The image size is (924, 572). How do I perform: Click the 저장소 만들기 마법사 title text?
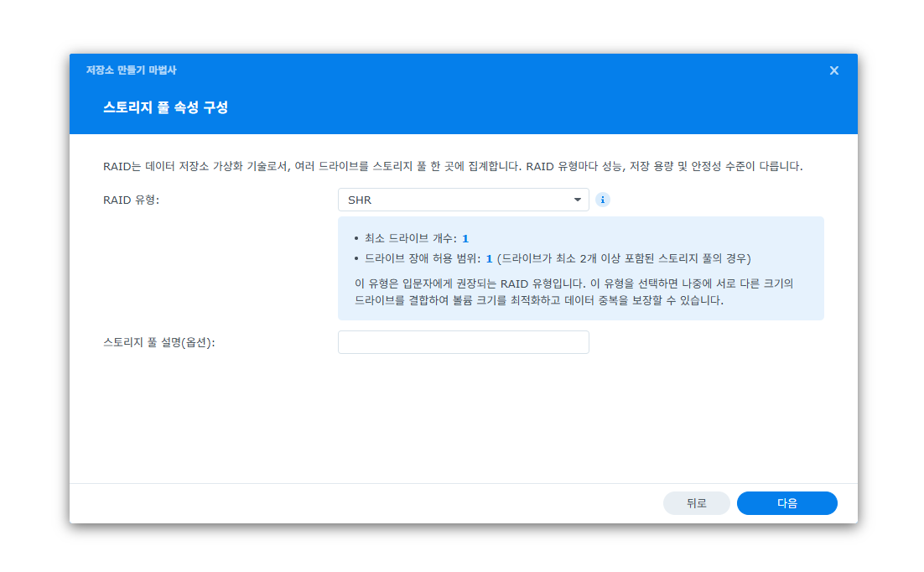click(x=131, y=70)
